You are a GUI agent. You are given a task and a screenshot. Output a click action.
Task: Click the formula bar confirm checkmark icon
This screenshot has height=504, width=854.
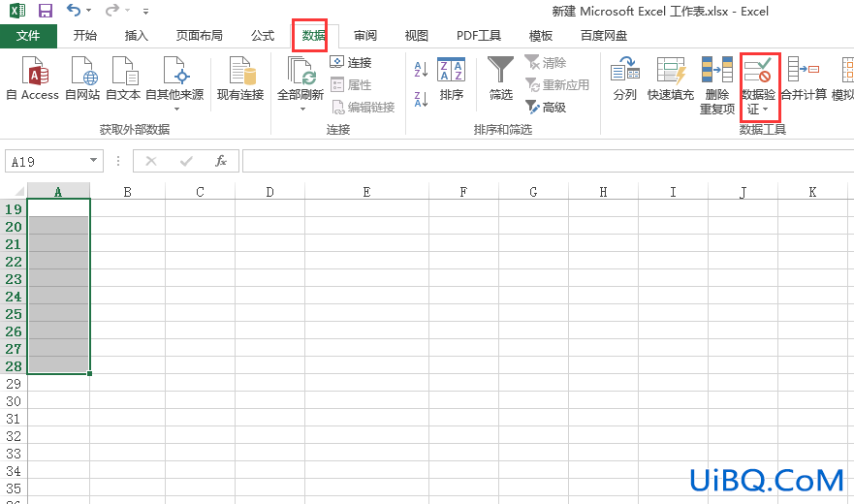(x=186, y=161)
